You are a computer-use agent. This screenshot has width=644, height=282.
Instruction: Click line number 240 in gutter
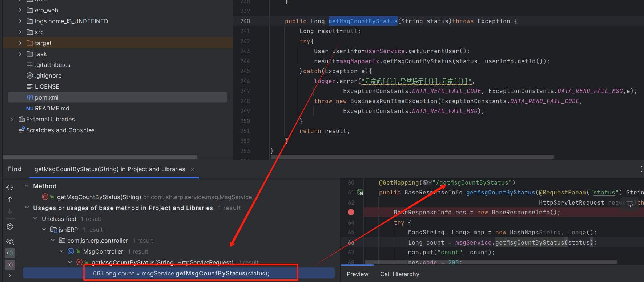tap(245, 21)
